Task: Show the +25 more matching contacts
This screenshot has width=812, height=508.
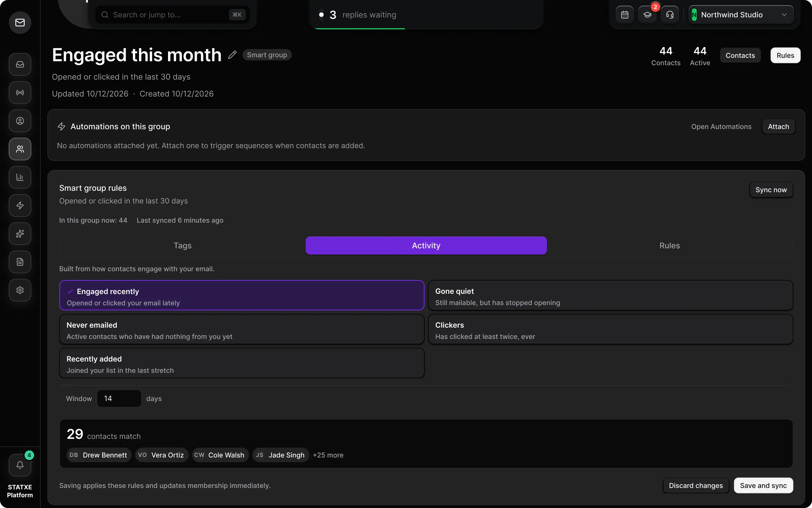Action: pyautogui.click(x=328, y=455)
